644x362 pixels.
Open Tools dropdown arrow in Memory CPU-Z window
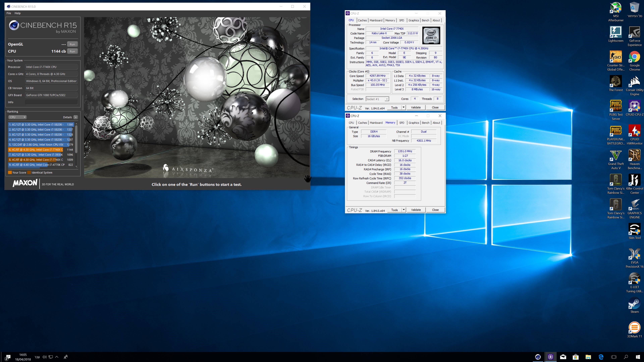tap(404, 210)
